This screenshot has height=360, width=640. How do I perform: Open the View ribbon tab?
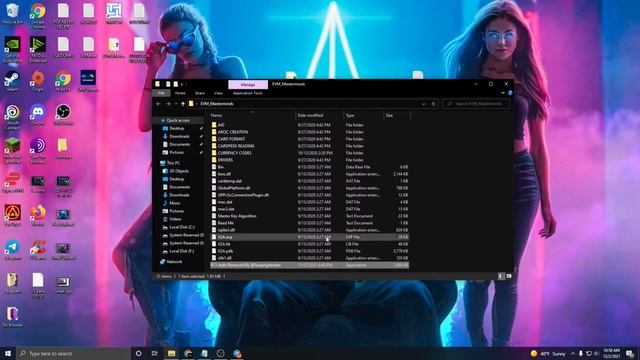click(218, 93)
